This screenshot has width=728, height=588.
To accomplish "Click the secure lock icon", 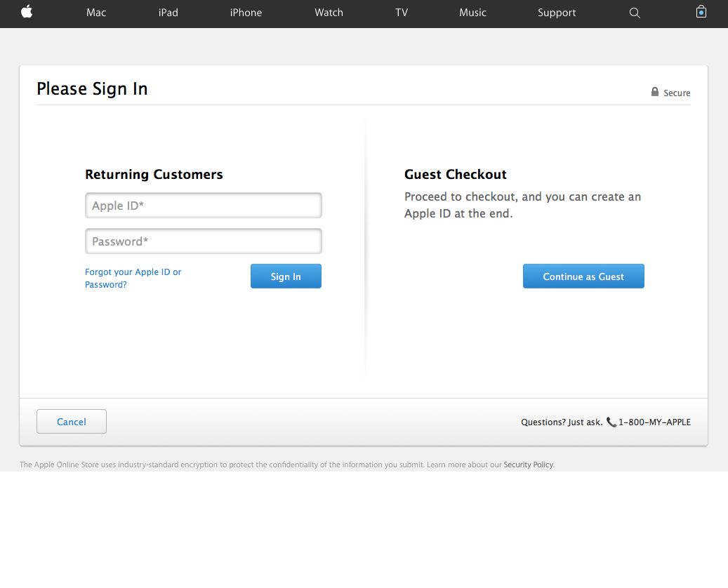I will click(x=654, y=92).
